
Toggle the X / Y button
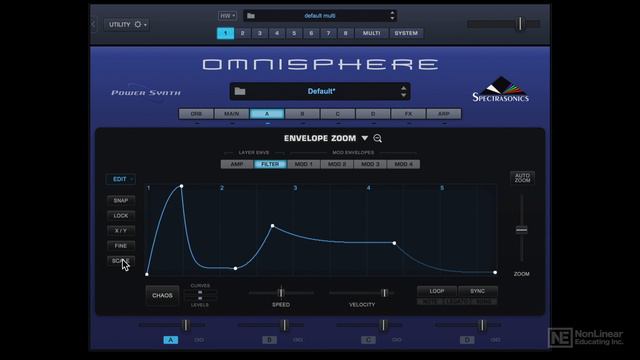pos(121,231)
